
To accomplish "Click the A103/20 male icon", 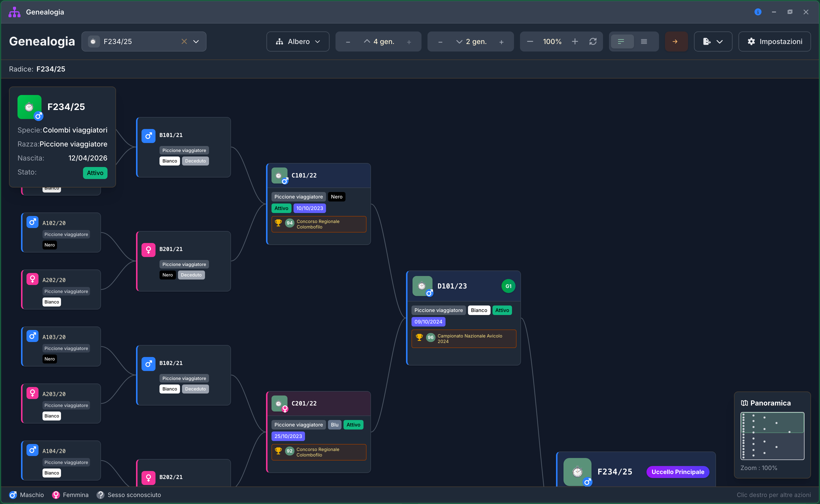I will (32, 336).
